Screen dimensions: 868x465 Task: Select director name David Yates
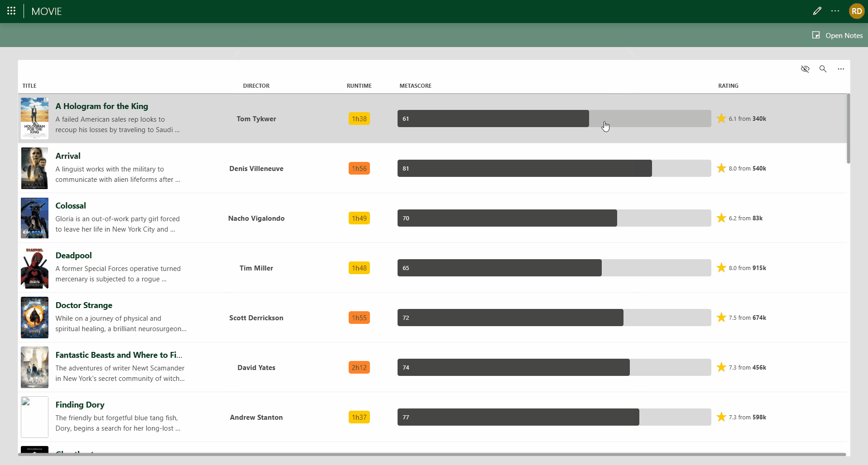[x=256, y=368]
